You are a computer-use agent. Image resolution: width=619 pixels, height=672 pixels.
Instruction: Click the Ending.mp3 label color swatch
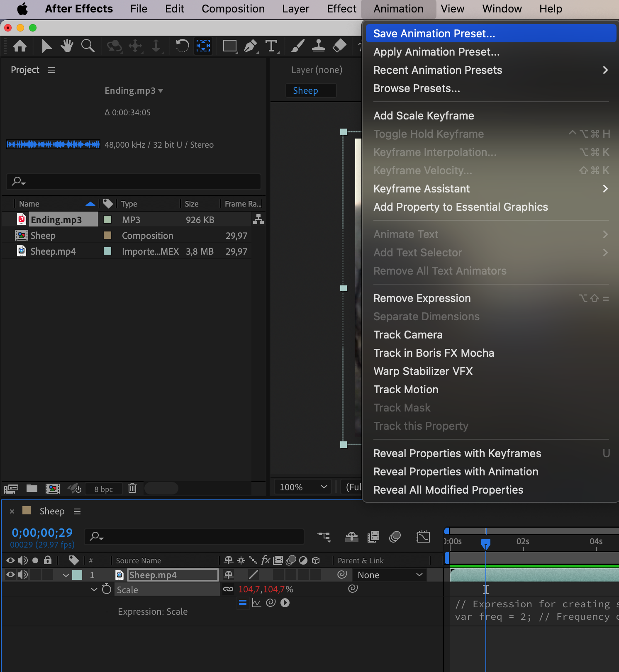click(107, 219)
